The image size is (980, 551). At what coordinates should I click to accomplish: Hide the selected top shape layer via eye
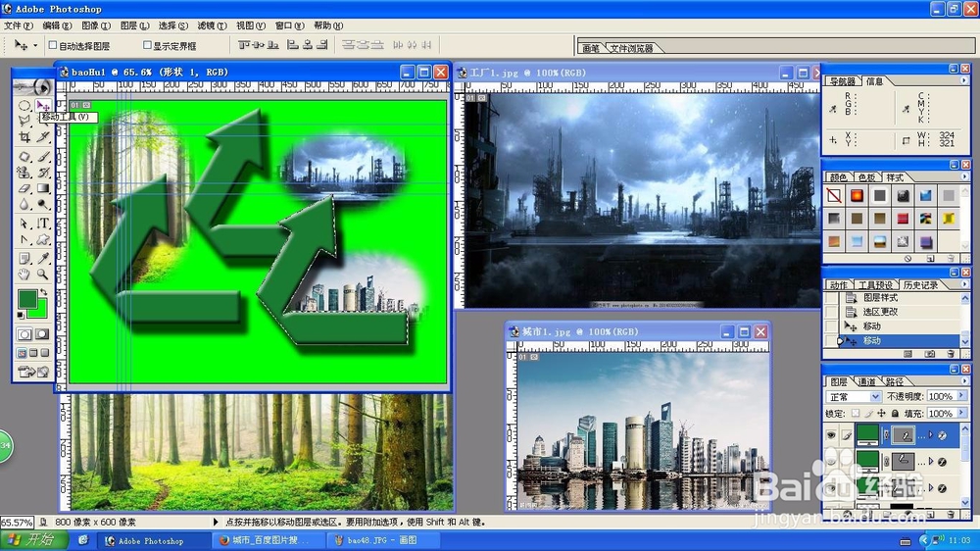click(x=831, y=434)
